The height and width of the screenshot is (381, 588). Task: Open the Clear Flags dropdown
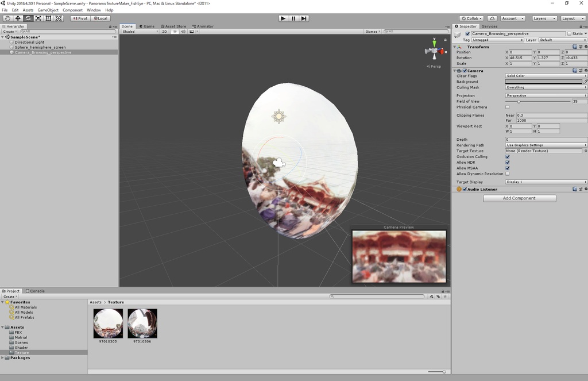click(x=546, y=76)
